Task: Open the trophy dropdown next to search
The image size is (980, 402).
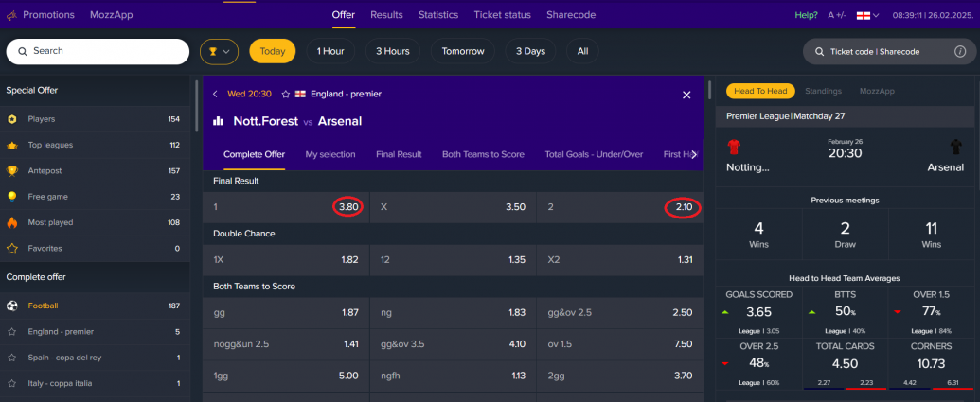Action: [x=220, y=52]
